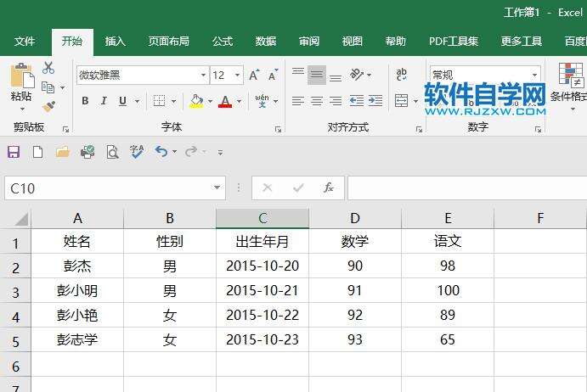Open number format 常规 dropdown

tap(535, 76)
